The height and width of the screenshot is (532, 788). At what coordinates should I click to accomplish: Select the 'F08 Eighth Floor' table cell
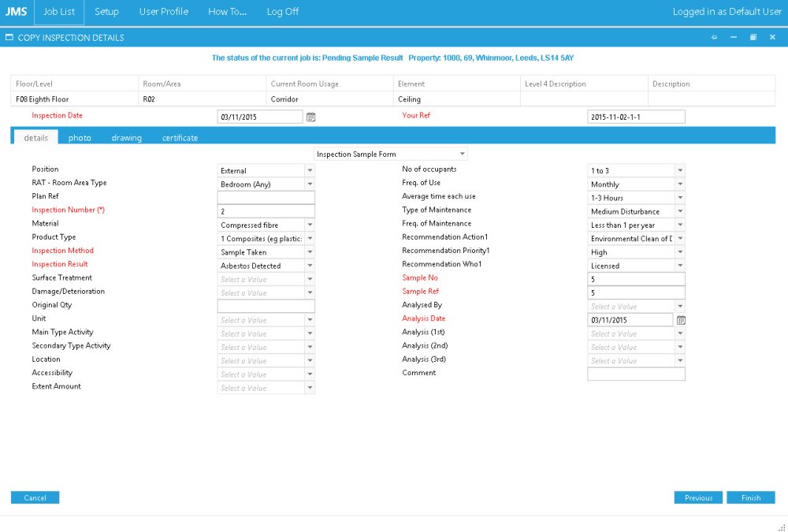(x=74, y=99)
